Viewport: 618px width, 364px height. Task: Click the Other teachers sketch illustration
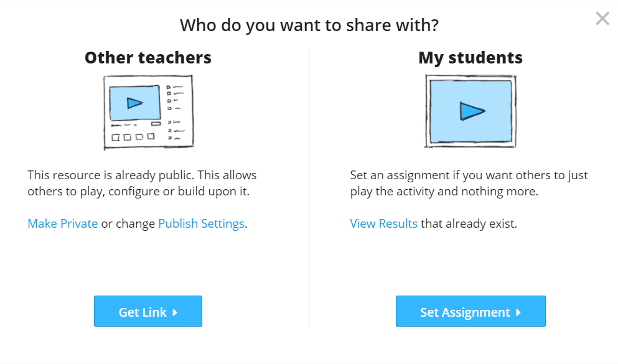click(x=148, y=112)
